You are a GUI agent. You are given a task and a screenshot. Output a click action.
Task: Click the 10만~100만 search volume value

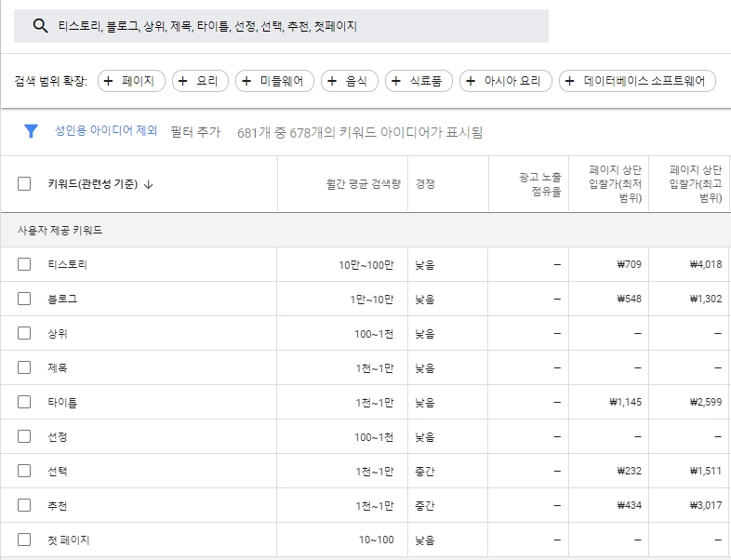coord(366,265)
